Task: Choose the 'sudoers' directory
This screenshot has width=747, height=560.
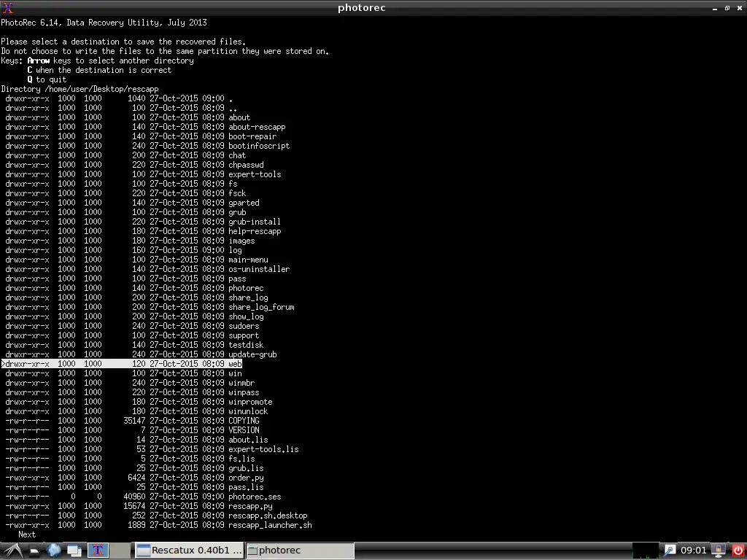Action: point(133,326)
